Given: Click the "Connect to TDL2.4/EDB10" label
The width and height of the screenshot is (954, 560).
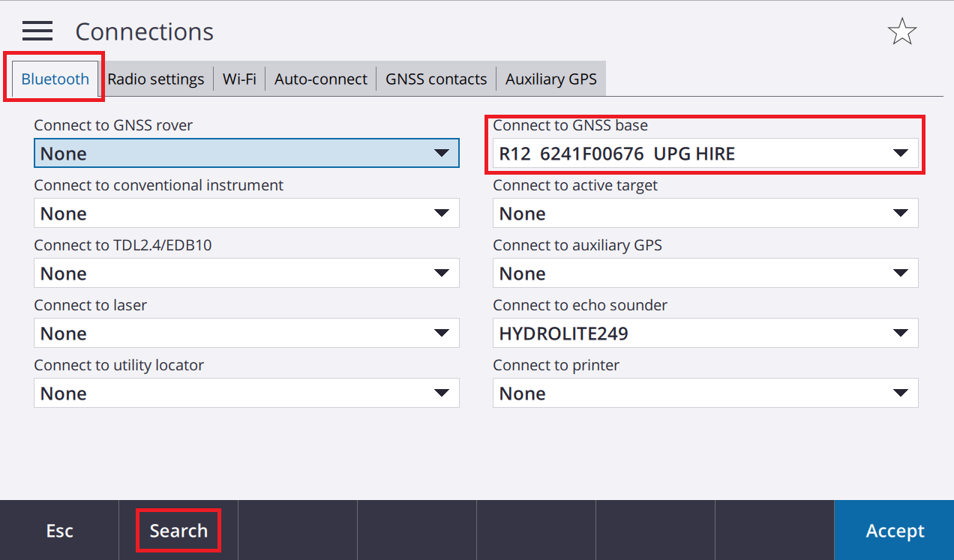Looking at the screenshot, I should point(123,245).
